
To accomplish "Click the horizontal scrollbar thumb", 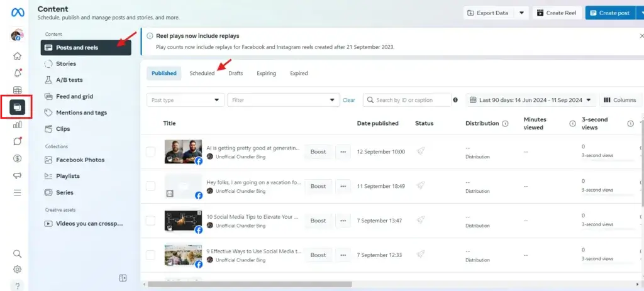I will tap(250, 285).
